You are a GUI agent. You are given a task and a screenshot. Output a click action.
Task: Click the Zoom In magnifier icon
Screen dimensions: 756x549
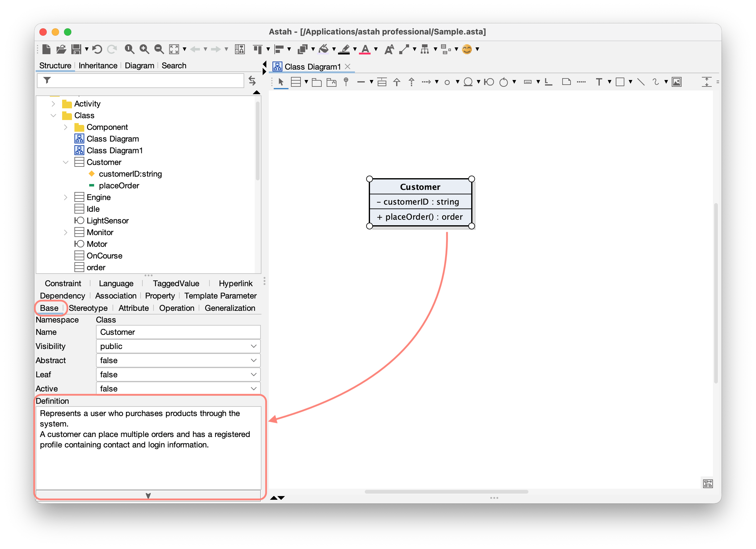(144, 49)
